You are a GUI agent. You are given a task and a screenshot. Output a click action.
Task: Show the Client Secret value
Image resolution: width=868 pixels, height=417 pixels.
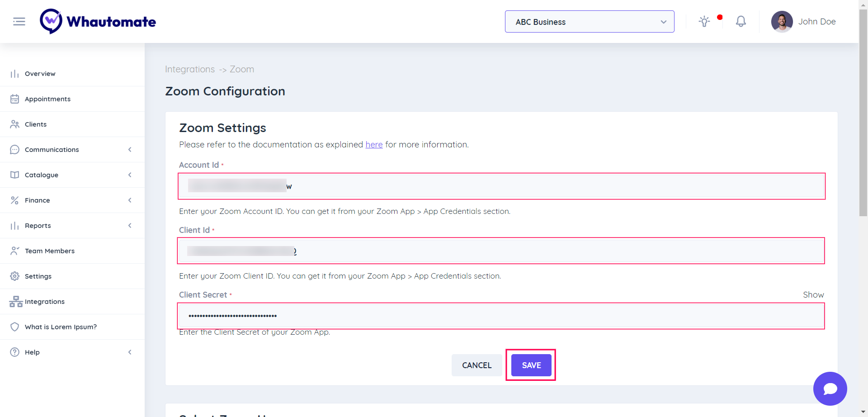click(813, 295)
